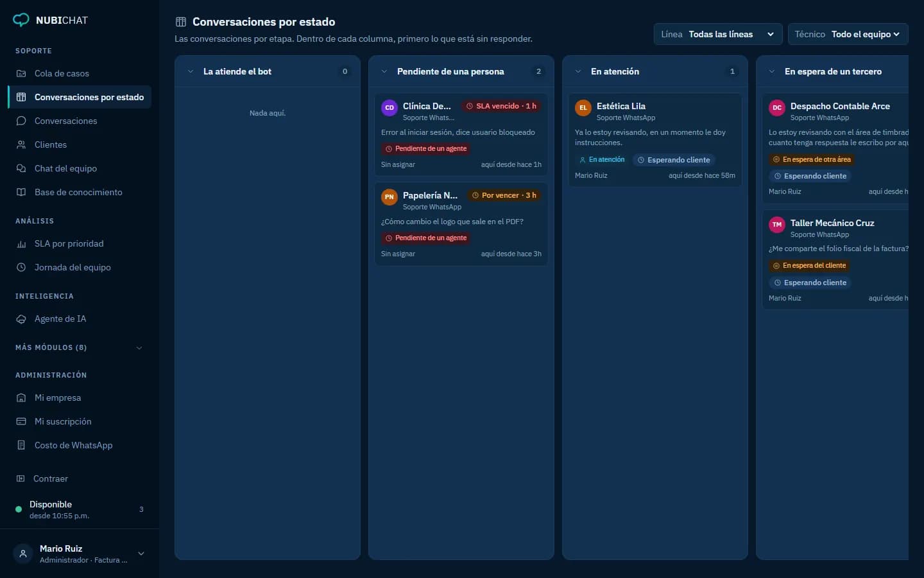Screen dimensions: 924x578
Task: Open Cola de casos inbox icon
Action: click(x=21, y=73)
